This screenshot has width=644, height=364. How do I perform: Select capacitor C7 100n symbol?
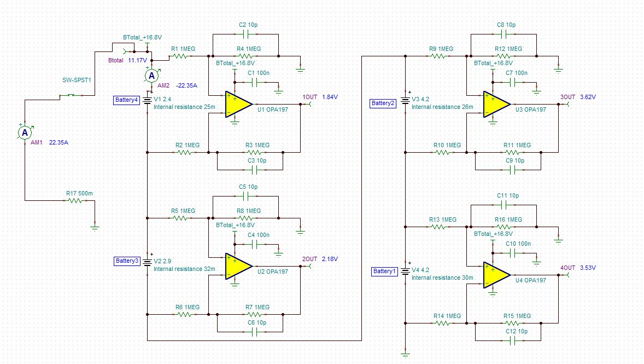pyautogui.click(x=513, y=83)
